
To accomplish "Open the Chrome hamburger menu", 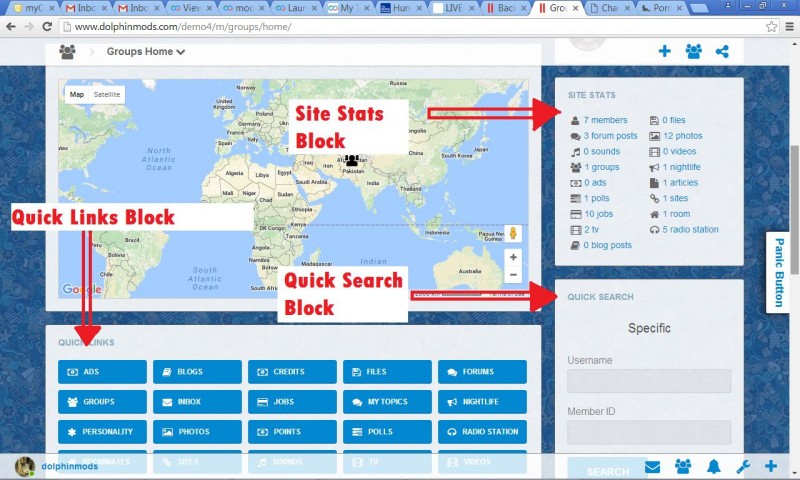I will [790, 27].
